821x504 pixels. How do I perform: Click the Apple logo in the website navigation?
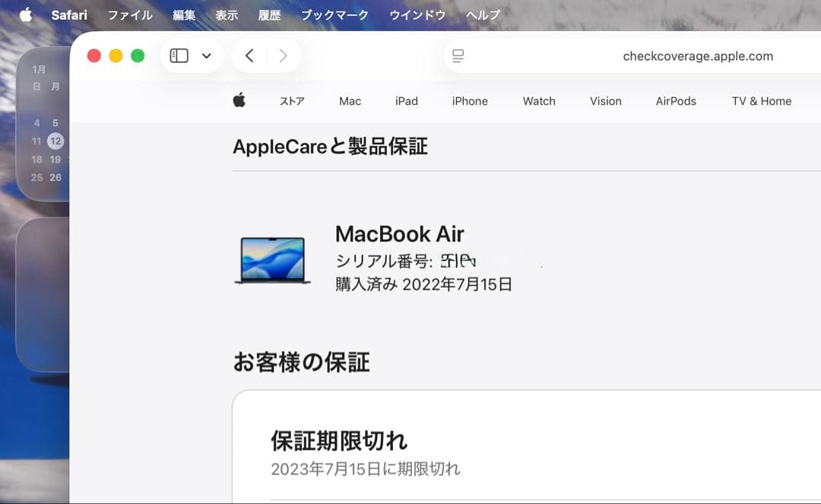(240, 100)
